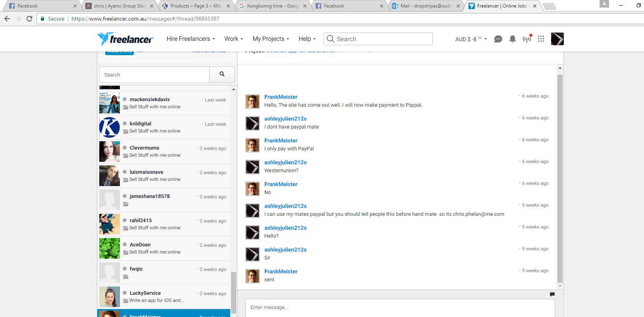This screenshot has height=317, width=644.
Task: Click the contact search magnifier button
Action: [222, 75]
